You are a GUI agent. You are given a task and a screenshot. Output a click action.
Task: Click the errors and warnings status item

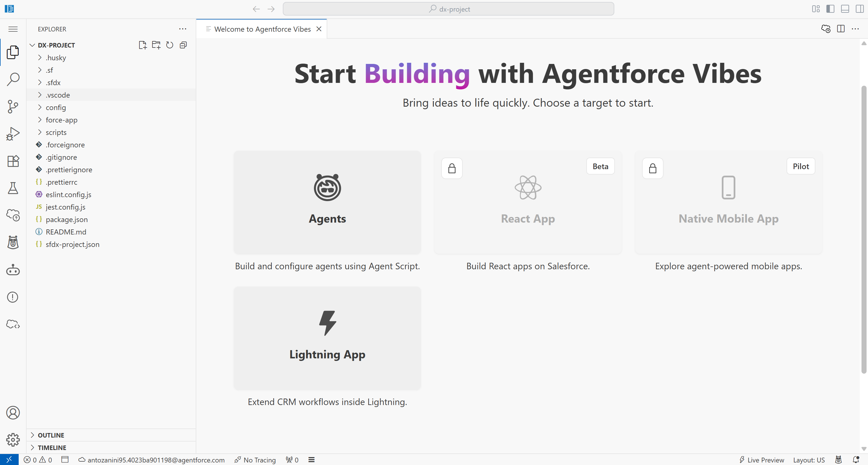coord(38,460)
